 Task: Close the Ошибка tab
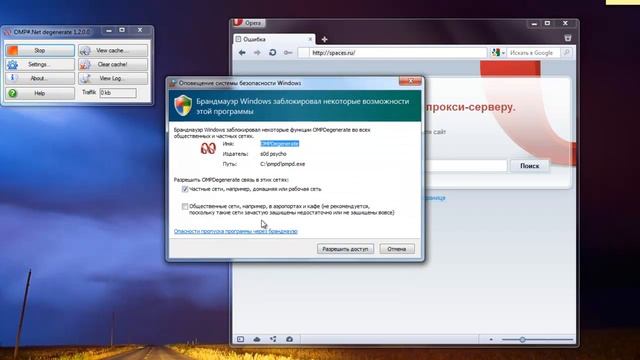tap(310, 39)
